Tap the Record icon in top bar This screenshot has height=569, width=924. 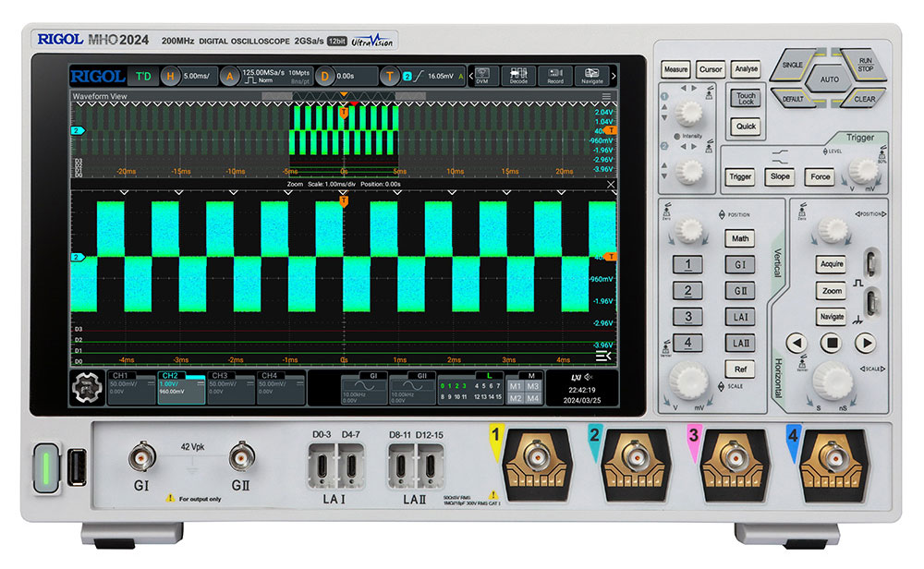click(554, 76)
